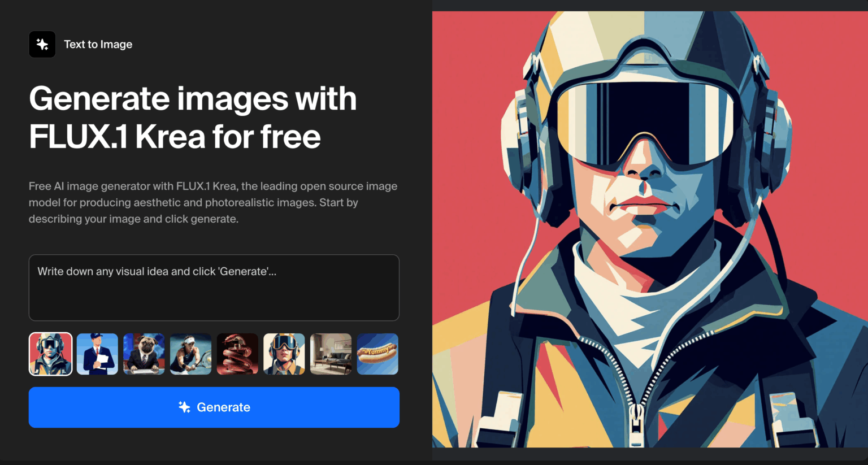Select the businessman in suit example thumbnail
Screen dimensions: 868x465
(x=97, y=354)
